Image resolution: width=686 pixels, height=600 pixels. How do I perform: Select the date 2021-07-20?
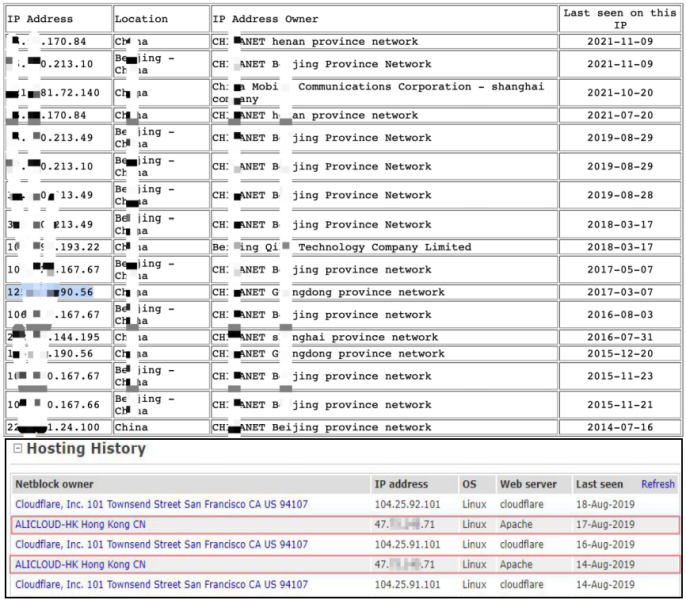pyautogui.click(x=620, y=115)
